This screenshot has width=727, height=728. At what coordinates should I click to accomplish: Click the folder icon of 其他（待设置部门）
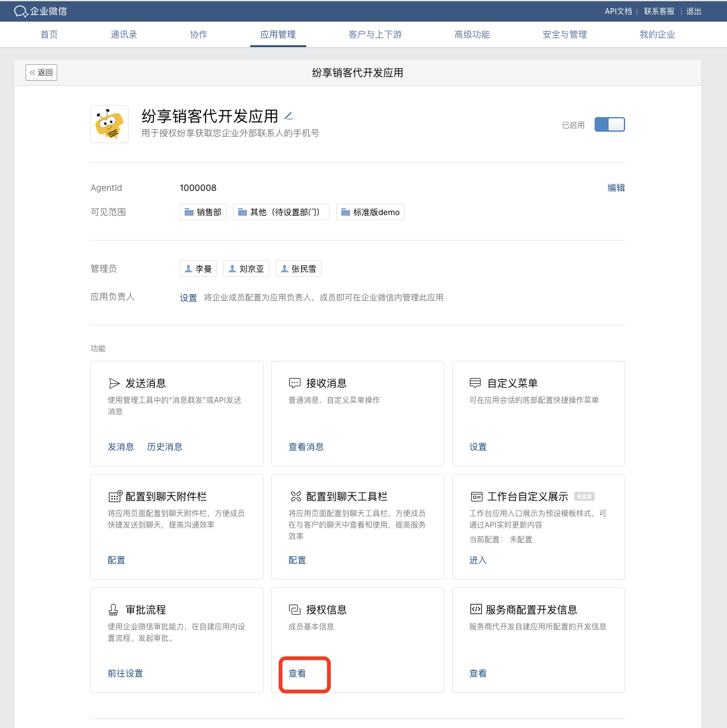[x=242, y=212]
